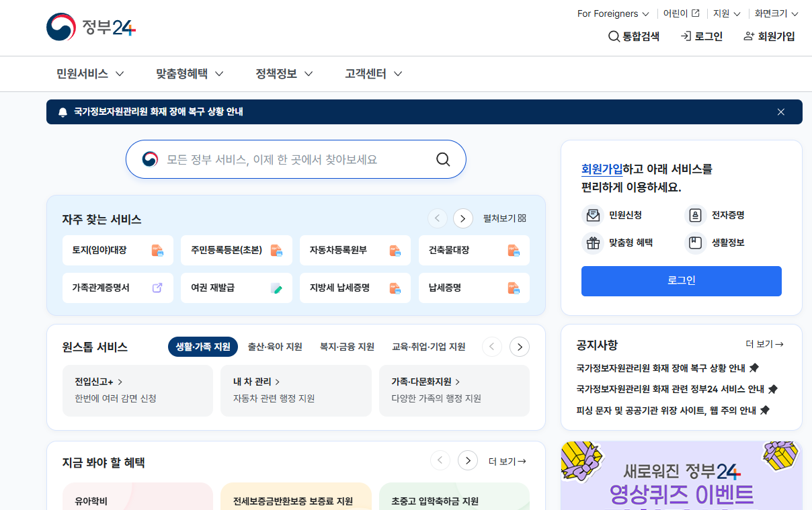Click the 정부24 logo
812x510 pixels.
click(x=91, y=28)
